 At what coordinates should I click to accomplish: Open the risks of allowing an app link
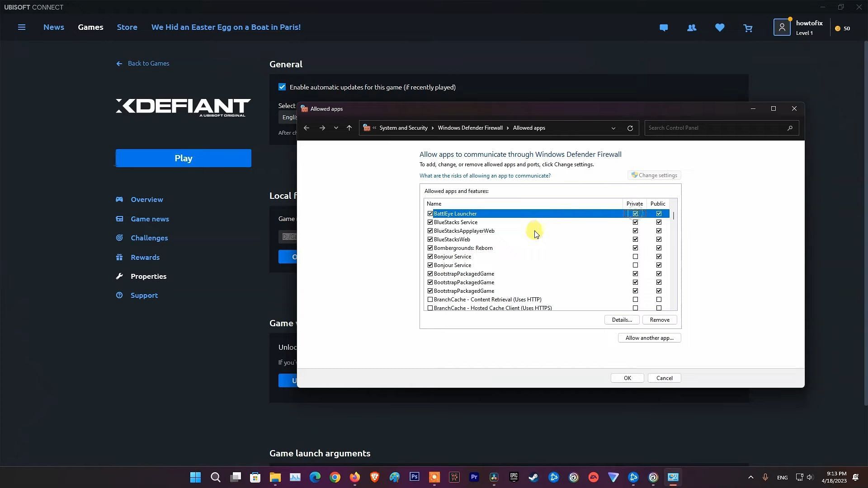(x=485, y=176)
